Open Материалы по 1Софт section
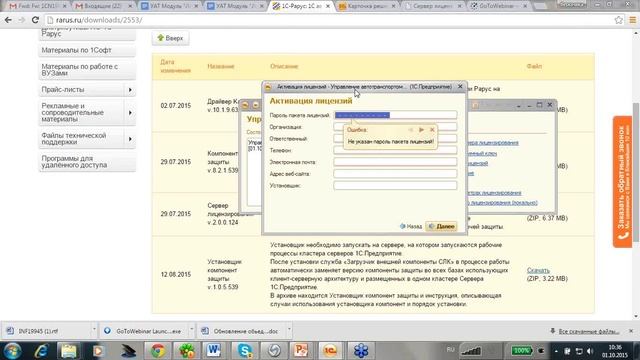Image resolution: width=640 pixels, height=360 pixels. click(87, 50)
